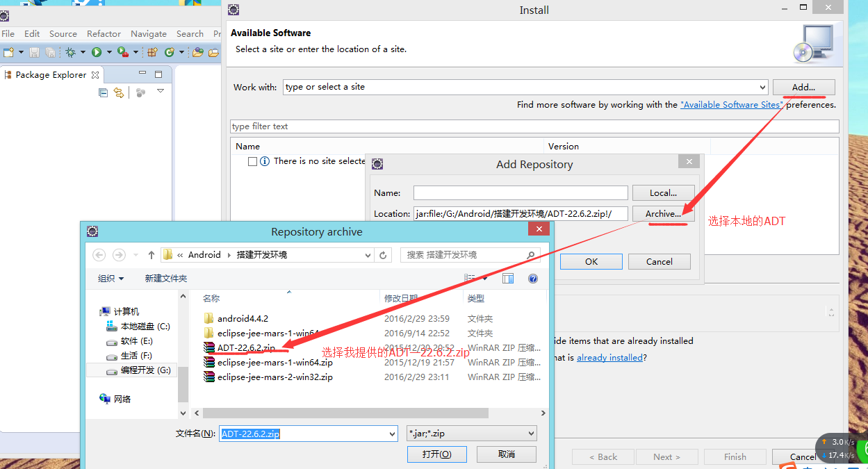Click the Save All icon in Eclipse toolbar
Image resolution: width=868 pixels, height=469 pixels.
(50, 52)
